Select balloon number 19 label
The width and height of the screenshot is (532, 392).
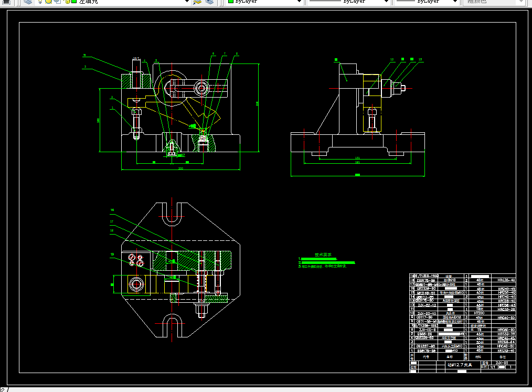coord(112,254)
